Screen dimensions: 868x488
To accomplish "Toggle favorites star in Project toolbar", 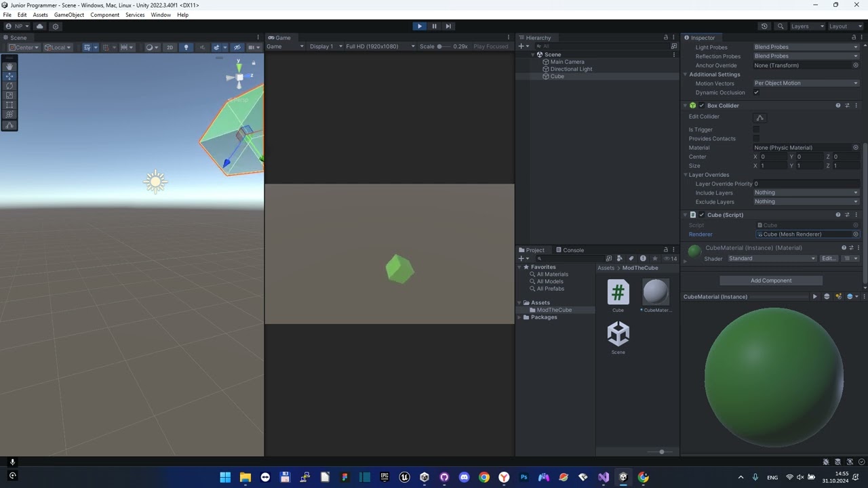I will point(654,259).
